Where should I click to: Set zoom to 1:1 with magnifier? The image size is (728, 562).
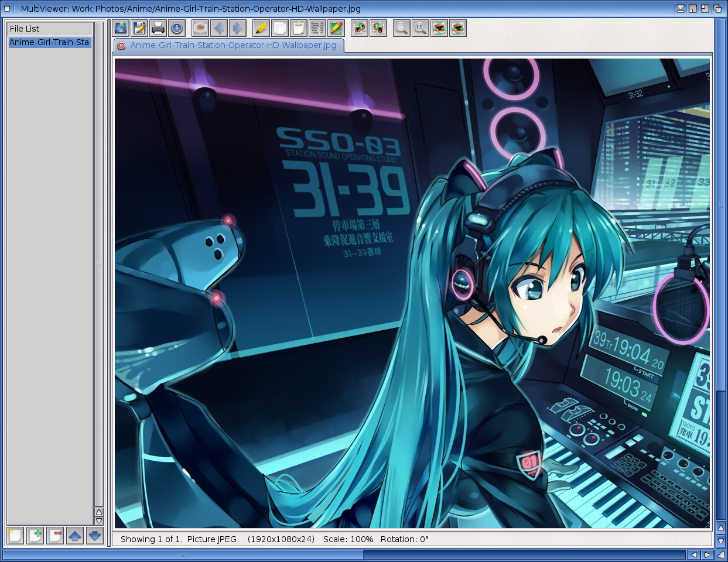pyautogui.click(x=421, y=28)
